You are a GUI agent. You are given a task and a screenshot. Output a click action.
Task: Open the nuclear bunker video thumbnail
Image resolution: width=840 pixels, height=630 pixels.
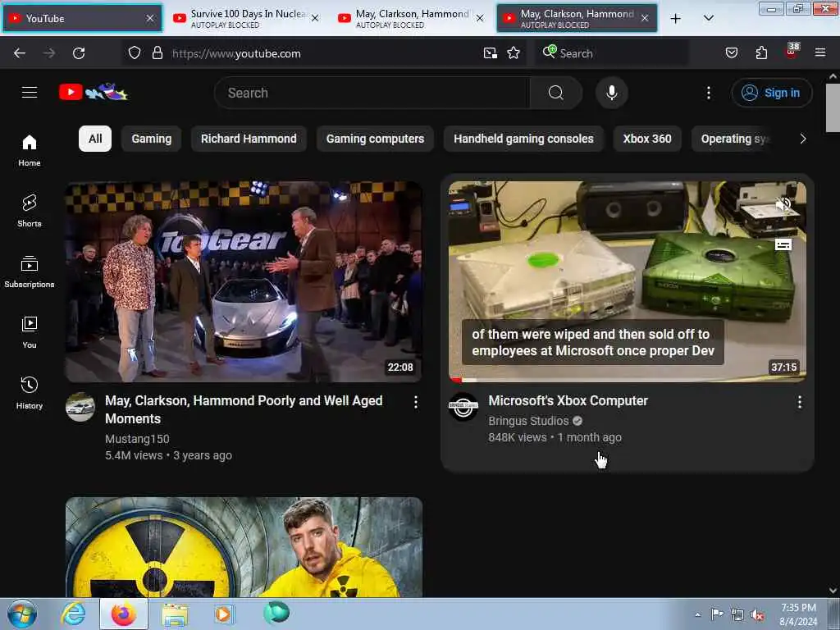(244, 547)
